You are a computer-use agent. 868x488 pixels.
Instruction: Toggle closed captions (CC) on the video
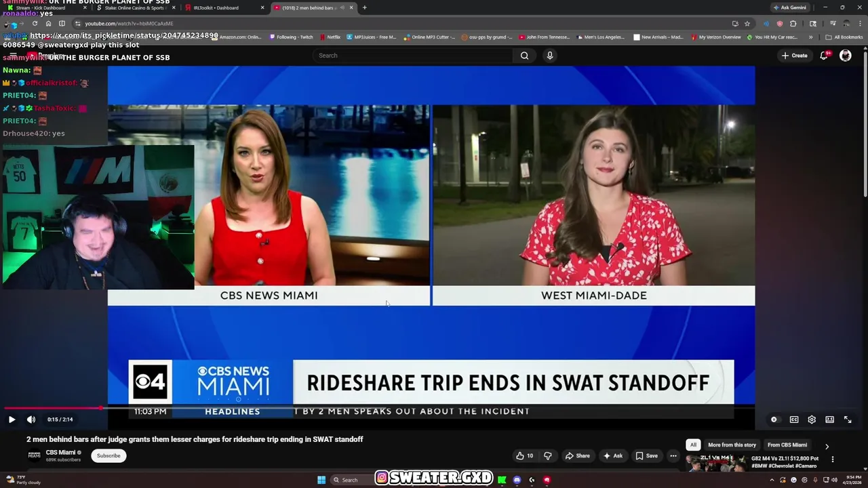794,420
